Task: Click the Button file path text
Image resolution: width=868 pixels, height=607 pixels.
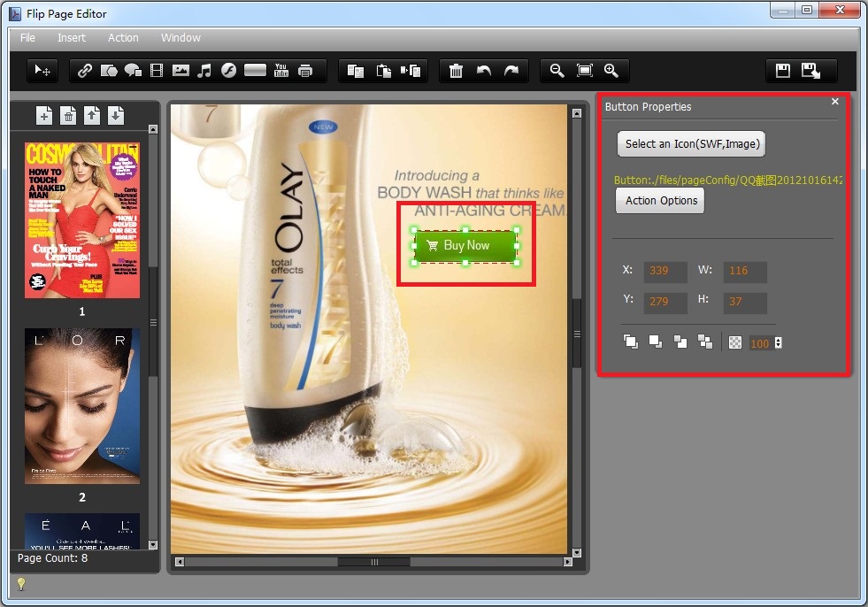Action: [728, 180]
